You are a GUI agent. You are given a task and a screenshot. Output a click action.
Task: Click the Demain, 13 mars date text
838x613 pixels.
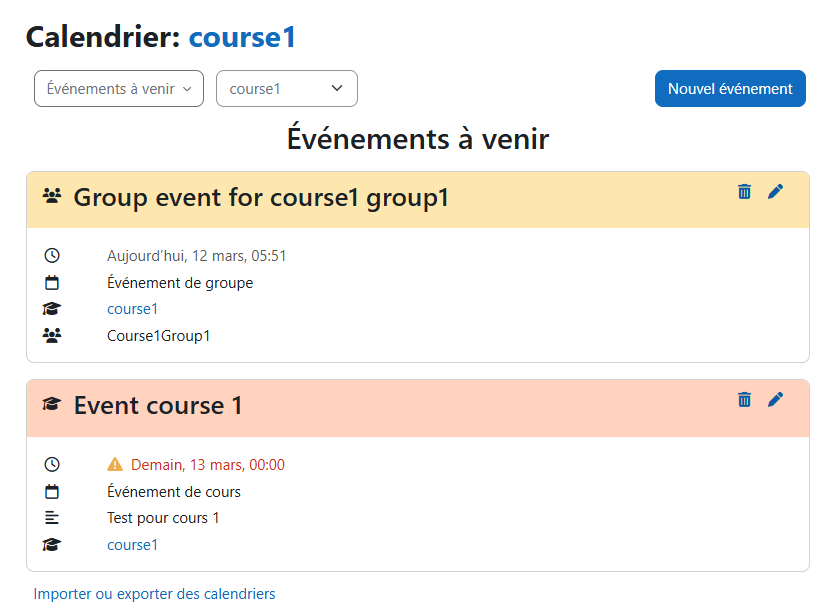[x=208, y=465]
